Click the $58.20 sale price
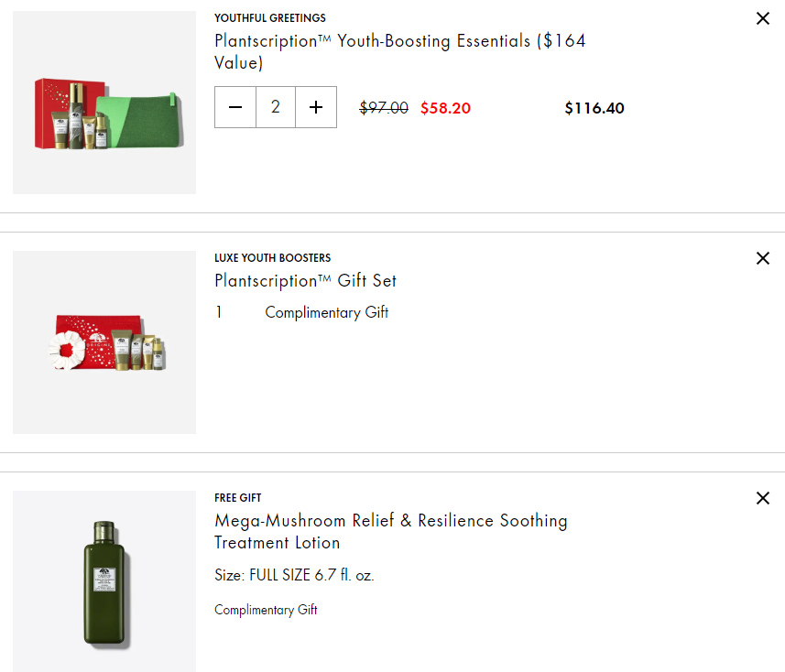The width and height of the screenshot is (785, 672). [x=445, y=108]
